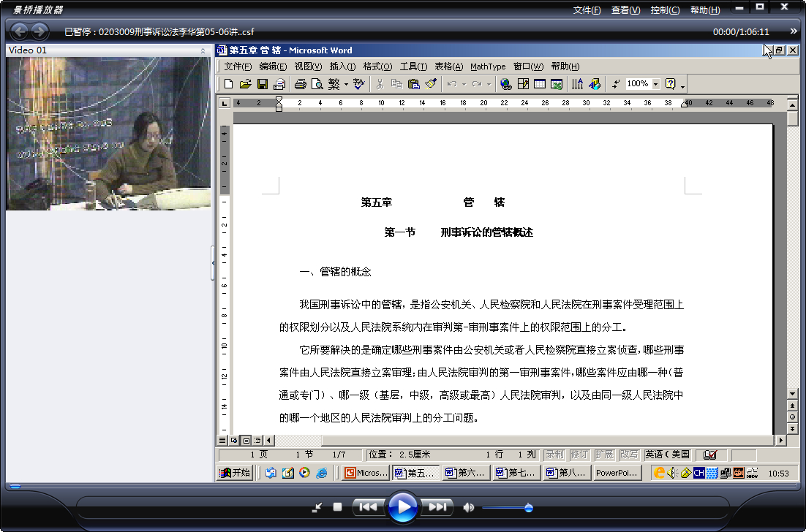This screenshot has width=806, height=532.
Task: Open the Word 格式(O) menu
Action: [377, 66]
